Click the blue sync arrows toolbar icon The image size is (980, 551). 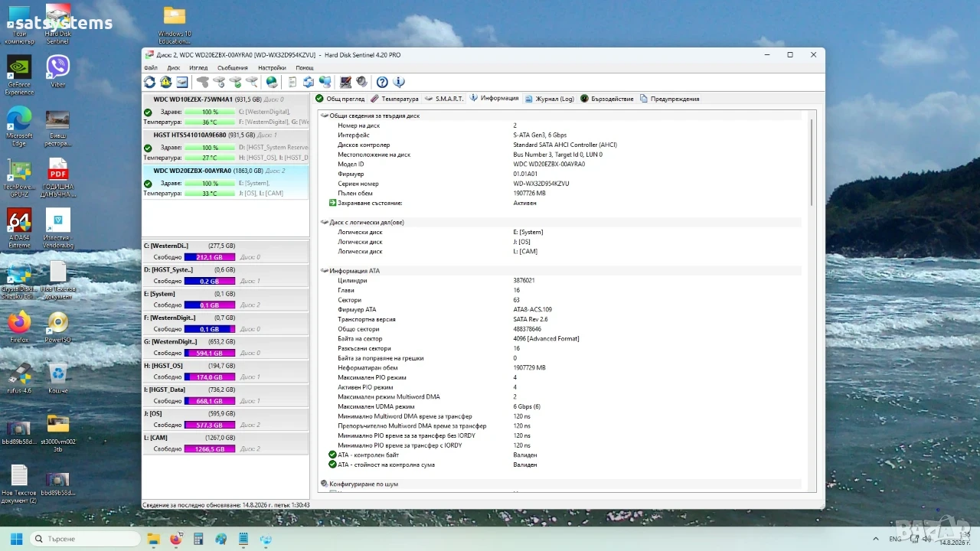[x=308, y=82]
